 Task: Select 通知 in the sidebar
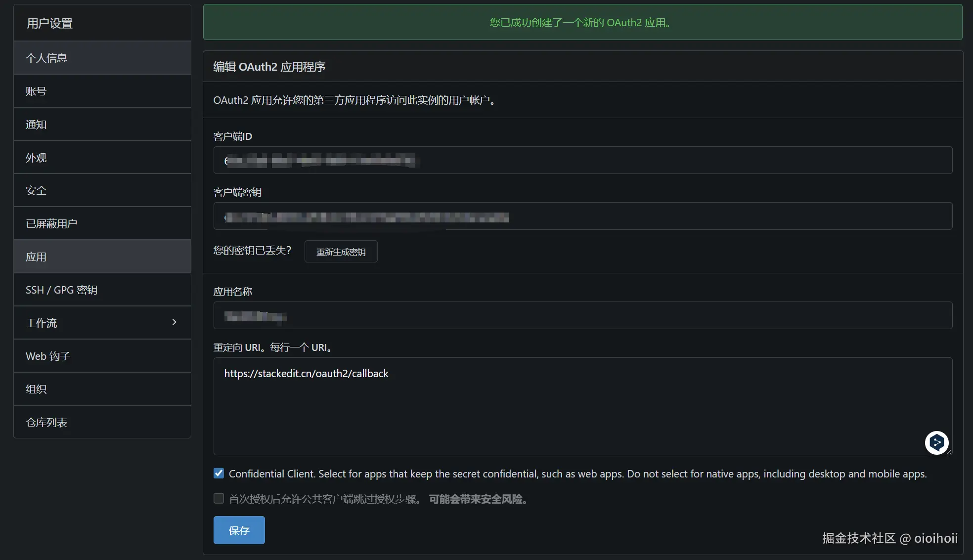36,124
